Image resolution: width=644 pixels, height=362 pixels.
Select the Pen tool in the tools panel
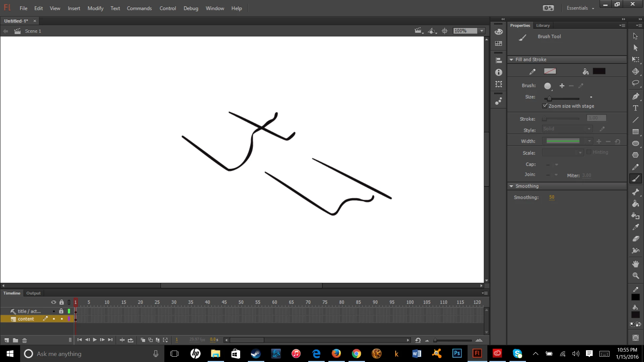tap(635, 97)
